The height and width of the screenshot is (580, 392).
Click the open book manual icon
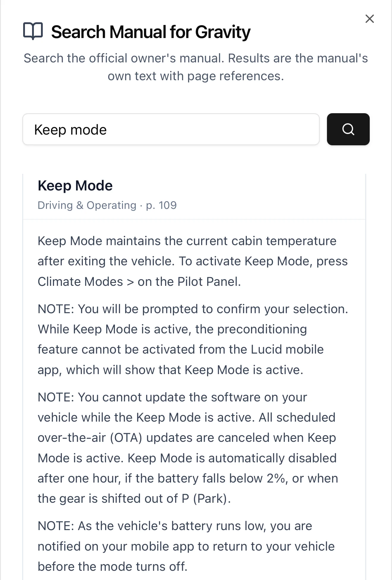pyautogui.click(x=33, y=31)
